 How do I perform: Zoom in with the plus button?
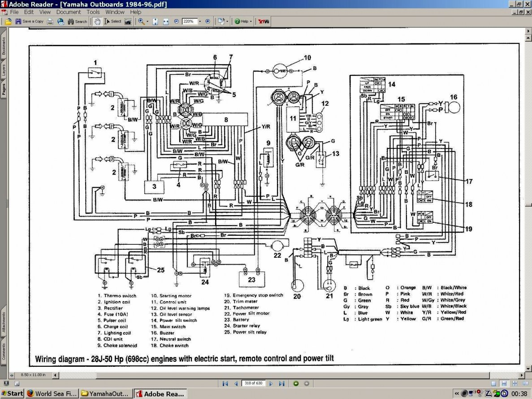click(x=208, y=22)
